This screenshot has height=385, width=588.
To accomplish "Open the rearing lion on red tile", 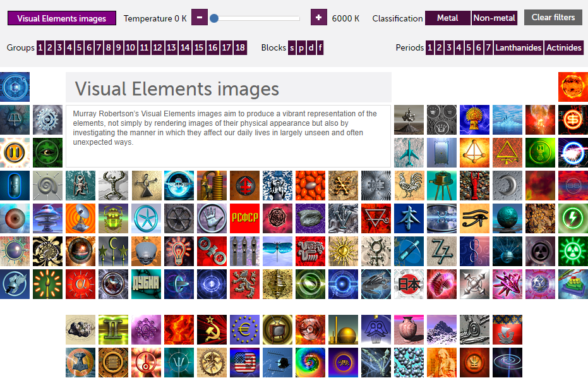I will pyautogui.click(x=244, y=284).
